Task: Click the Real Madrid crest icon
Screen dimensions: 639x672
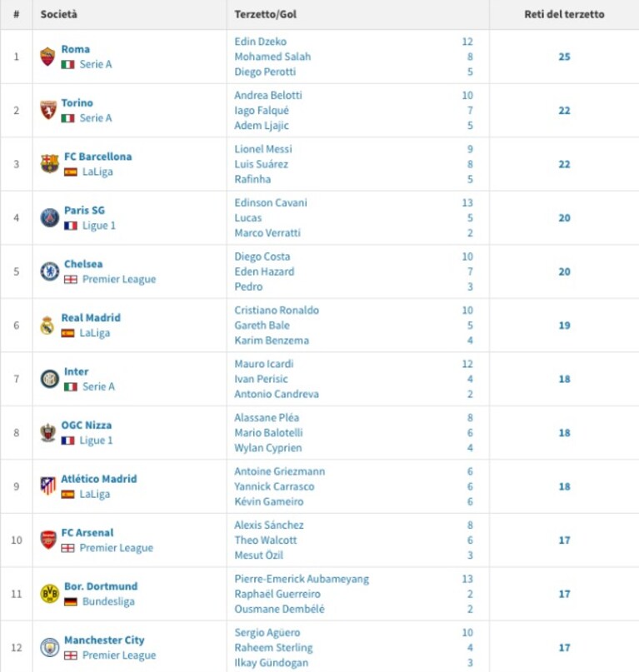Action: coord(47,326)
